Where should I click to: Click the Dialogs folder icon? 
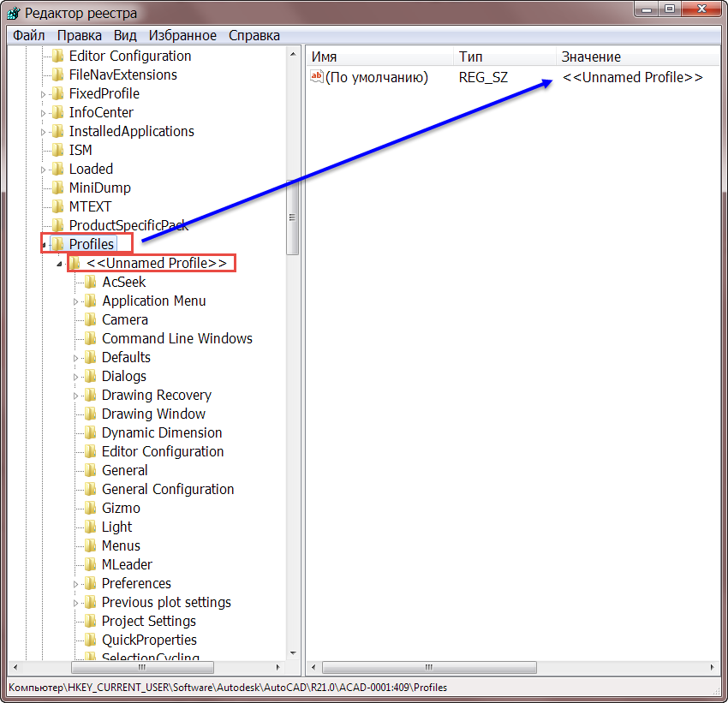(91, 376)
